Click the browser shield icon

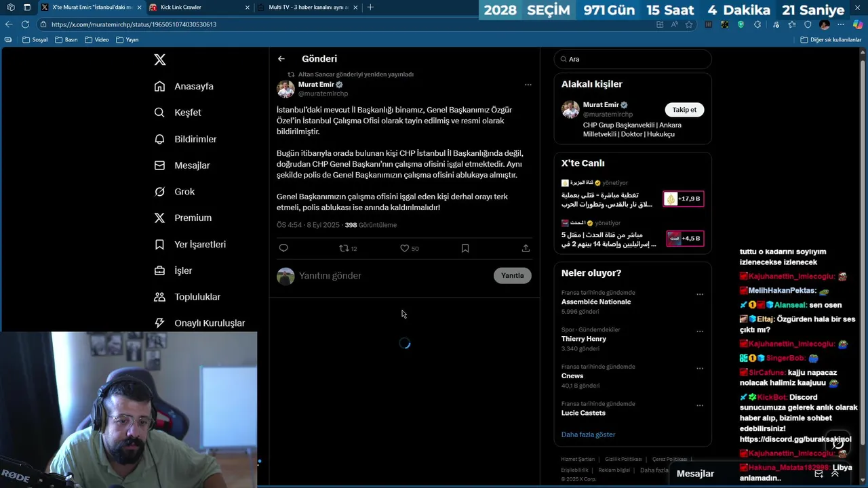coord(808,24)
